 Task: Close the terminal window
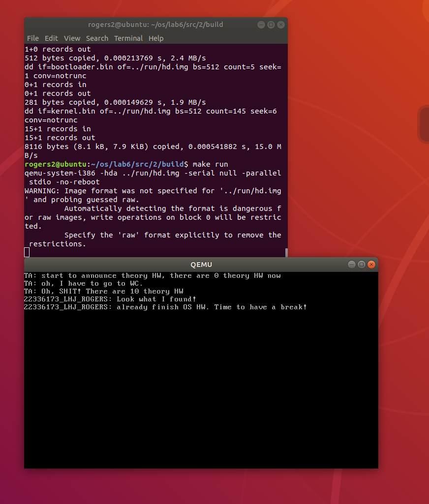click(x=281, y=25)
